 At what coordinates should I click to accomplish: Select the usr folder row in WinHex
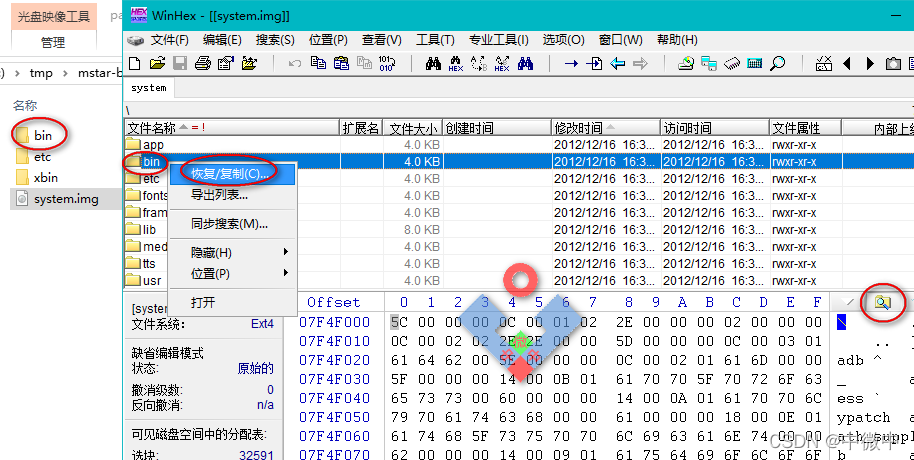(x=519, y=280)
